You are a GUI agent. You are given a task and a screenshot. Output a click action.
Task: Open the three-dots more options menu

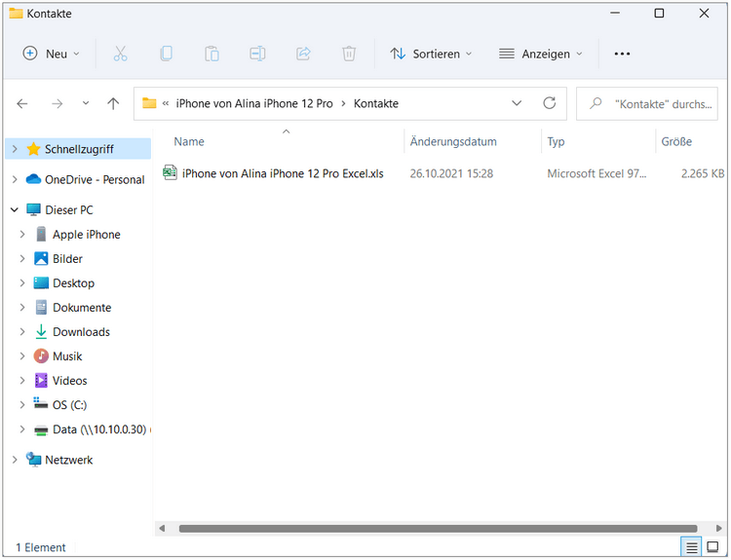(x=622, y=54)
